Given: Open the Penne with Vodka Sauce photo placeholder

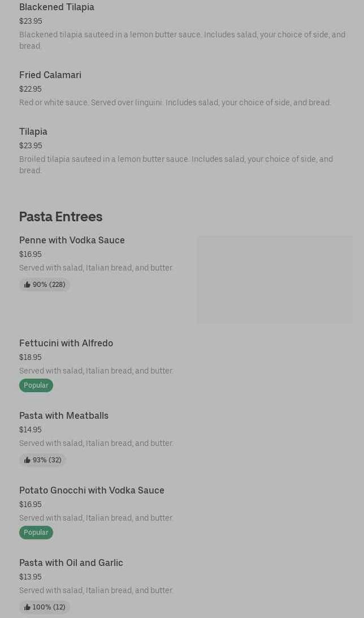Looking at the screenshot, I should tap(274, 280).
